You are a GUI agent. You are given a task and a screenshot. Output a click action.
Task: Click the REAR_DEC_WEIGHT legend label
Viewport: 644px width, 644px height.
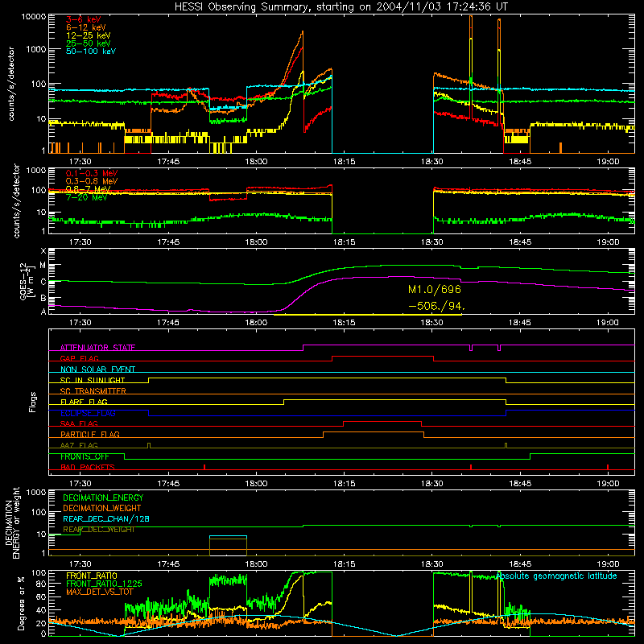coord(99,530)
